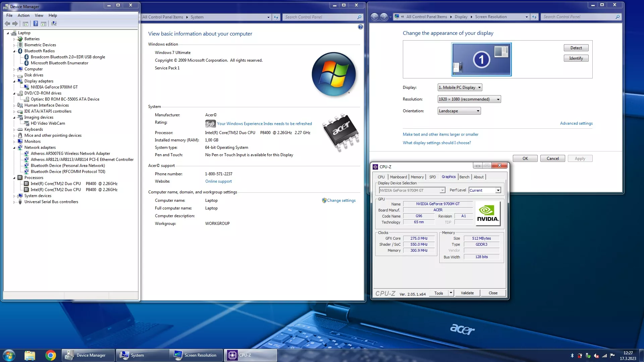Open the Tools dropdown arrow in CPU-Z
This screenshot has height=362, width=644.
[451, 293]
